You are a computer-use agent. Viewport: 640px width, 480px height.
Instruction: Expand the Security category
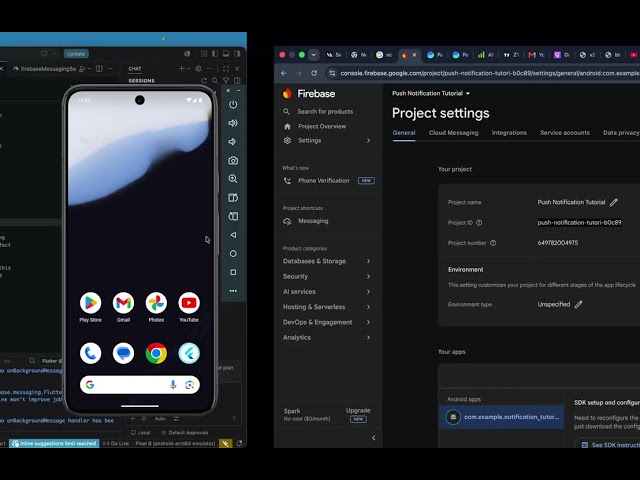point(327,276)
